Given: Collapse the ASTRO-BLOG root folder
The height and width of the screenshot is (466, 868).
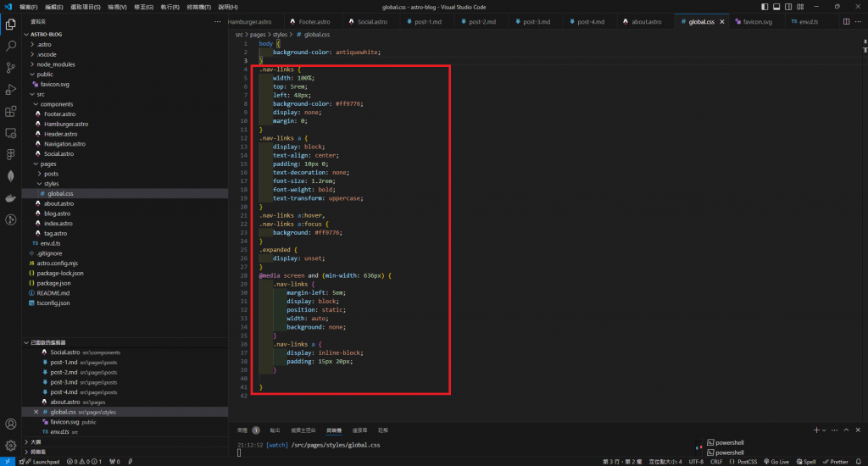Looking at the screenshot, I should coord(26,34).
